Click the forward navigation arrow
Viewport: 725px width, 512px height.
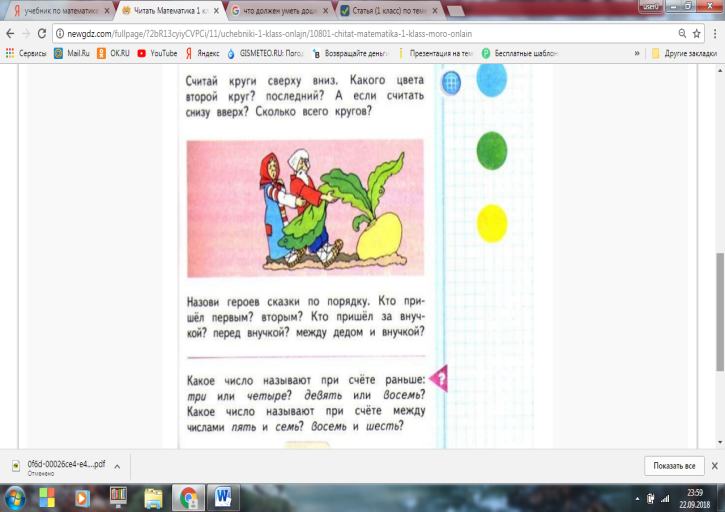[26, 33]
